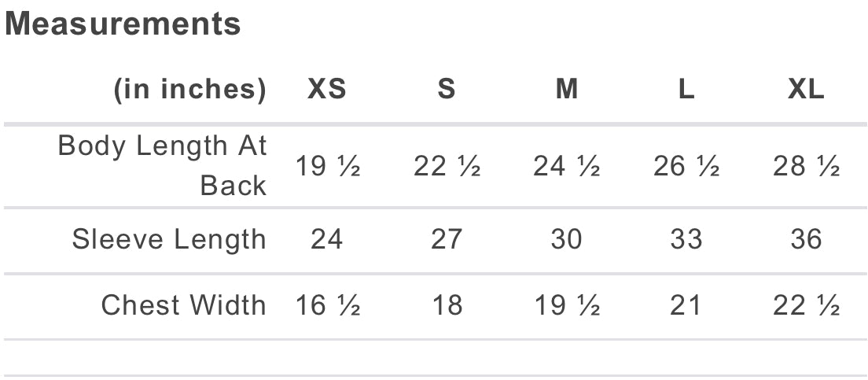This screenshot has width=868, height=380.
Task: Click the Body Length At Back row label
Action: click(x=162, y=166)
